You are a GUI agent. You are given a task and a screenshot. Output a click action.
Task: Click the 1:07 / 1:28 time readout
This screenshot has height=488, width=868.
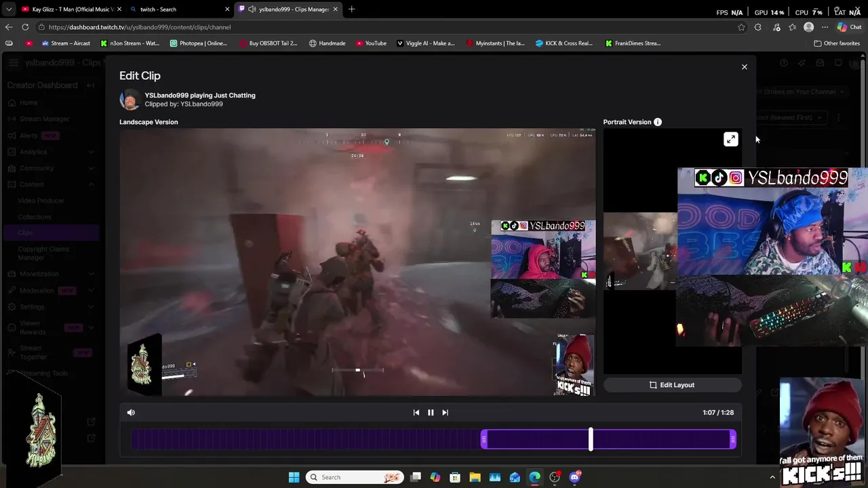tap(718, 412)
